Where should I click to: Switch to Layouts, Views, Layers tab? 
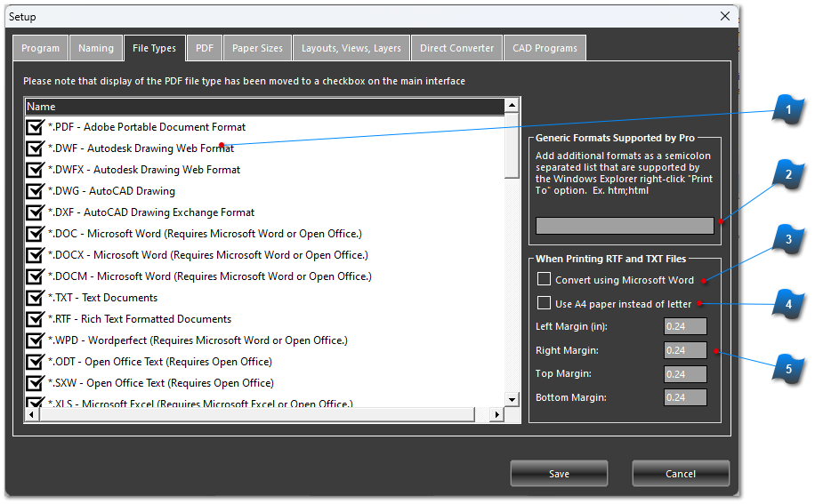tap(351, 48)
